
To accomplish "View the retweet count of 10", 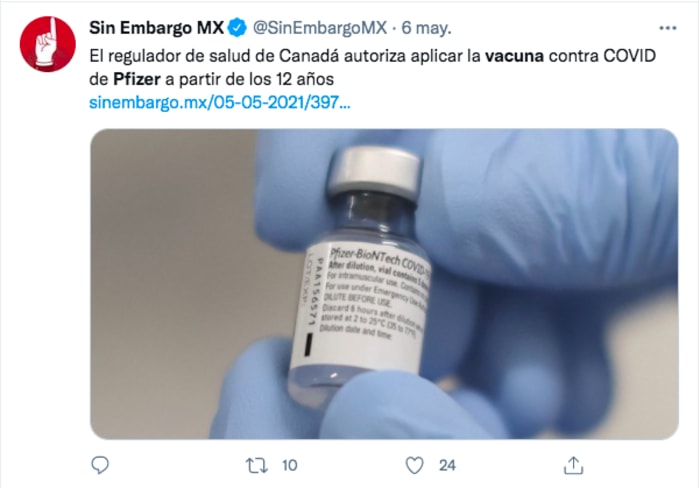I will click(x=290, y=466).
